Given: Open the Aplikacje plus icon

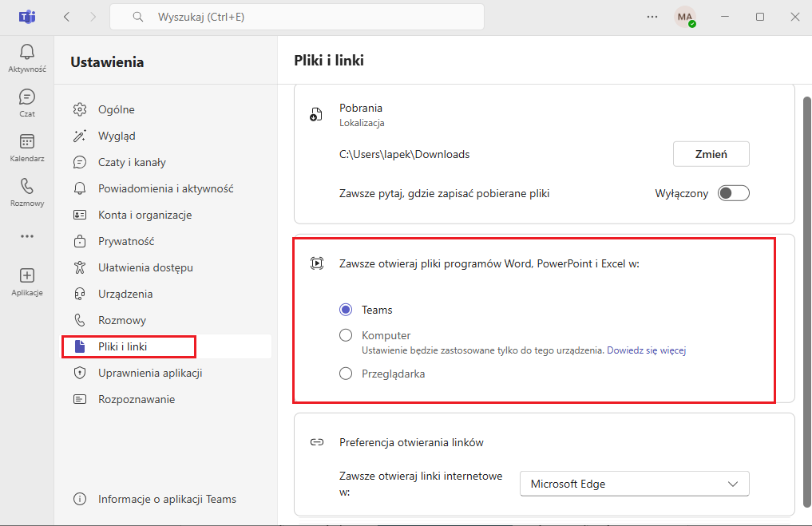Looking at the screenshot, I should pyautogui.click(x=27, y=275).
